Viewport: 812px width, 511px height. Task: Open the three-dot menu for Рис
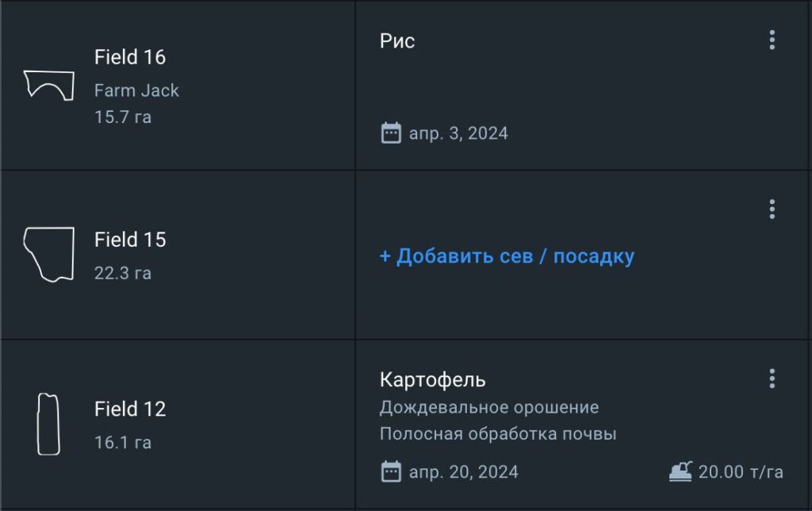click(772, 40)
